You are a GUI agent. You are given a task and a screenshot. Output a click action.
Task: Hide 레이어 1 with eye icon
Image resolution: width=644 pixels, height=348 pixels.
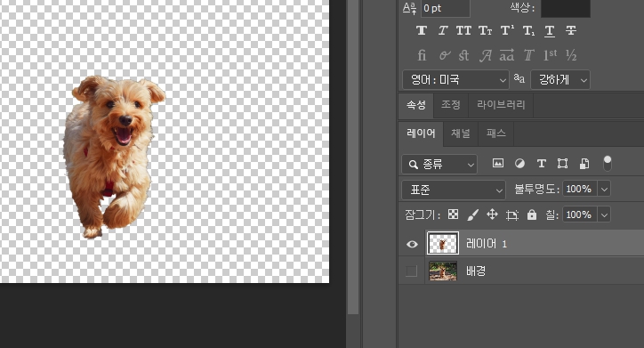coord(412,245)
